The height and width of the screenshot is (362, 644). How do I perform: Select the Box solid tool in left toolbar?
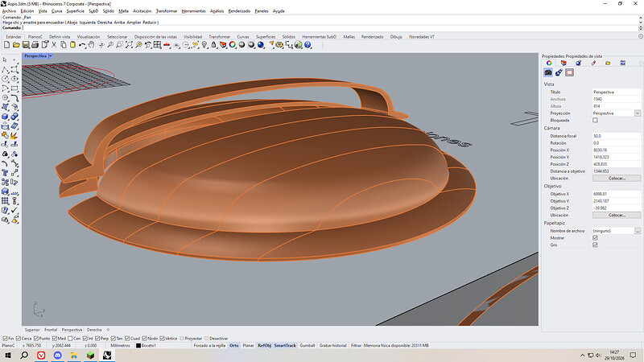click(x=5, y=117)
